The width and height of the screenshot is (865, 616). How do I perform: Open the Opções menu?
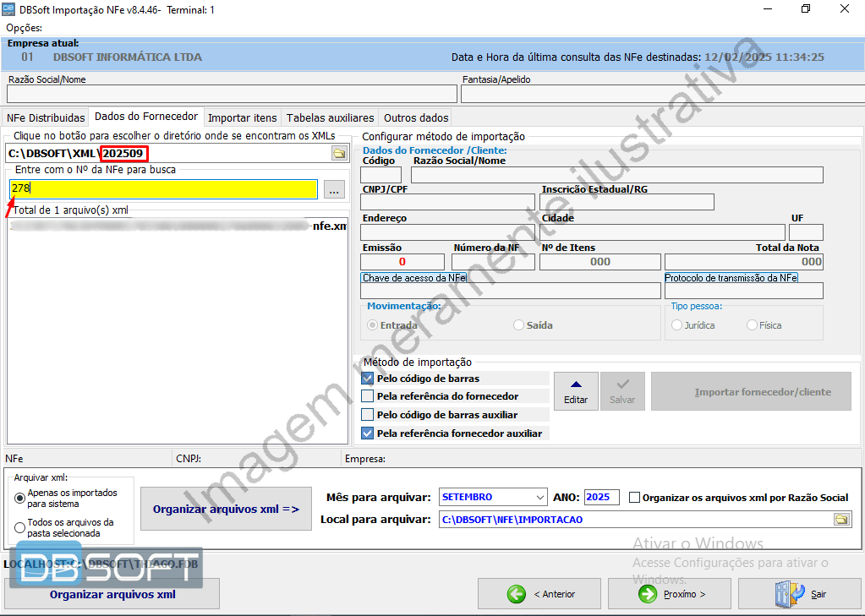pos(24,28)
